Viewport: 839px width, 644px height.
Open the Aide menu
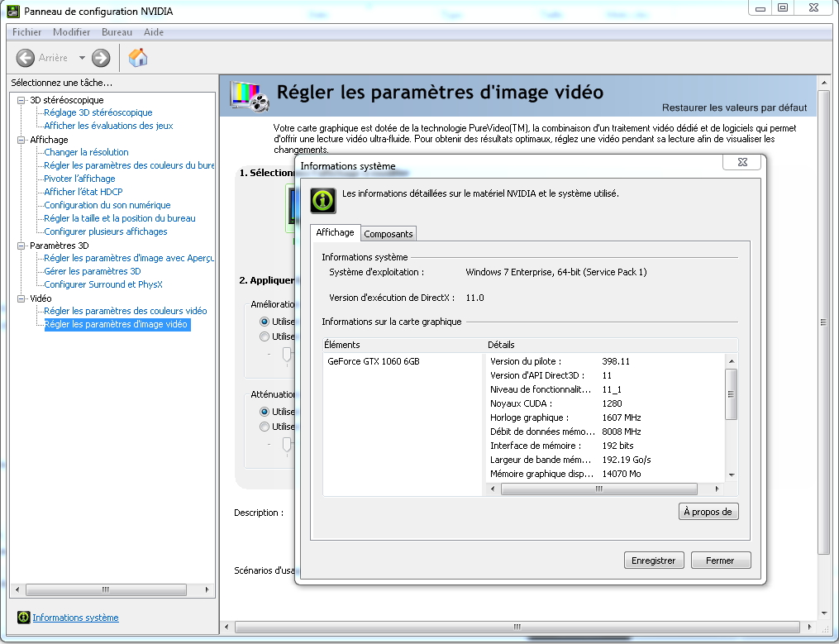(154, 32)
